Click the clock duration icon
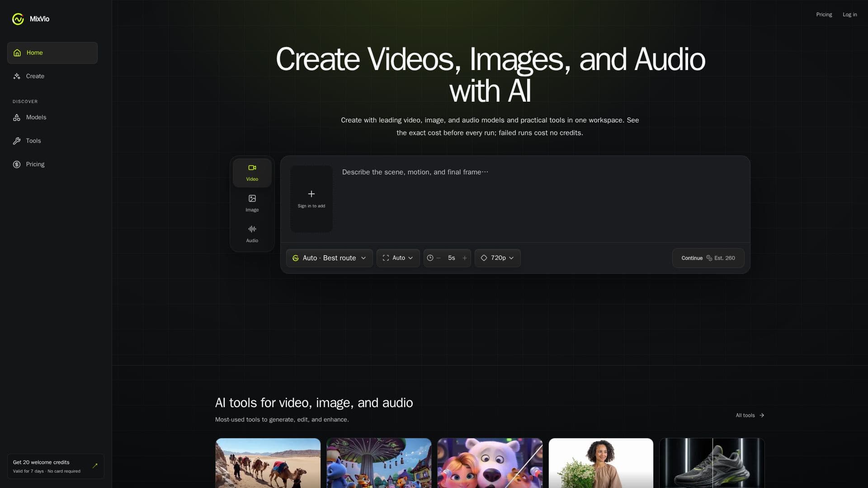Image resolution: width=868 pixels, height=488 pixels. pos(430,258)
